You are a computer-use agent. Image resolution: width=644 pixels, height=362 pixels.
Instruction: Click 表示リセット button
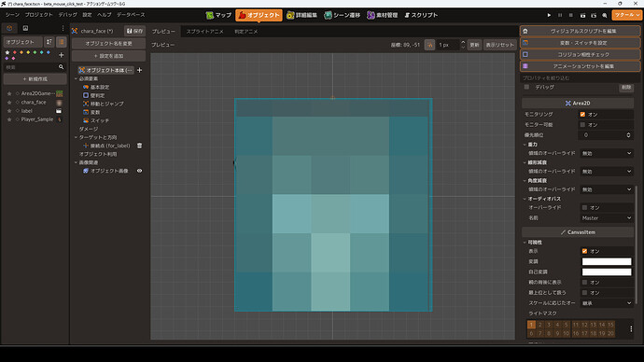click(499, 45)
